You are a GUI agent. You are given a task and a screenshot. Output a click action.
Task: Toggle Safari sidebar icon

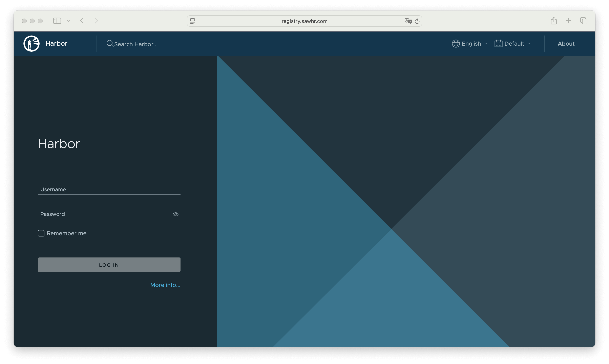pos(57,21)
